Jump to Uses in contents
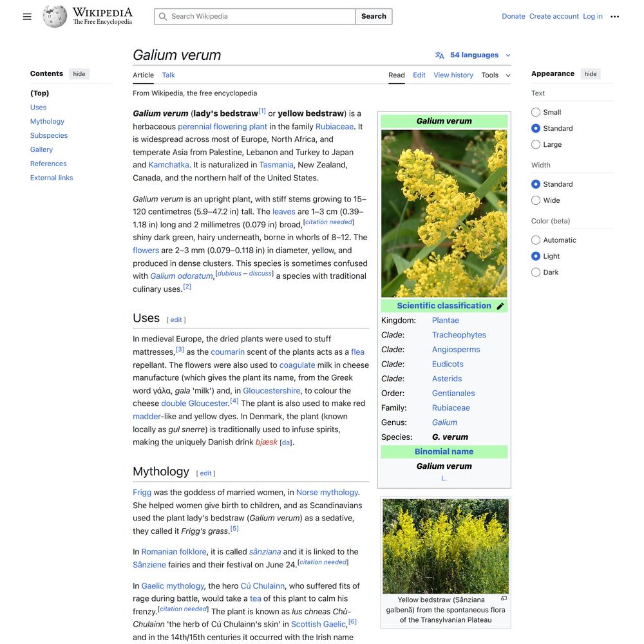 [x=38, y=107]
